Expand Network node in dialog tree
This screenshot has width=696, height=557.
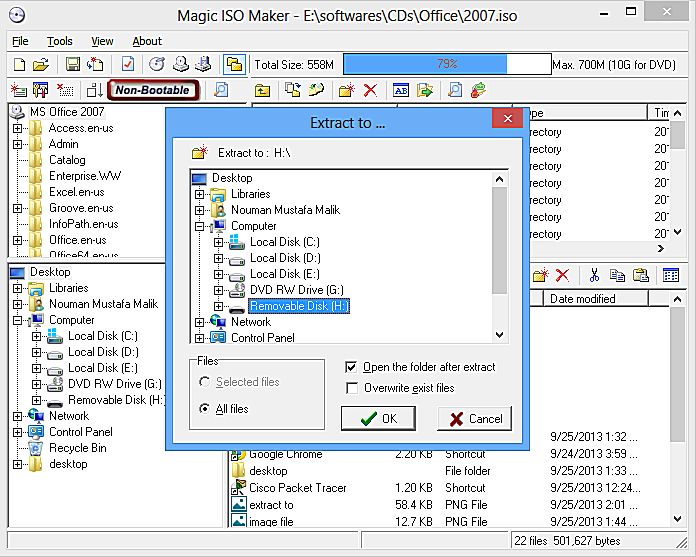[199, 322]
